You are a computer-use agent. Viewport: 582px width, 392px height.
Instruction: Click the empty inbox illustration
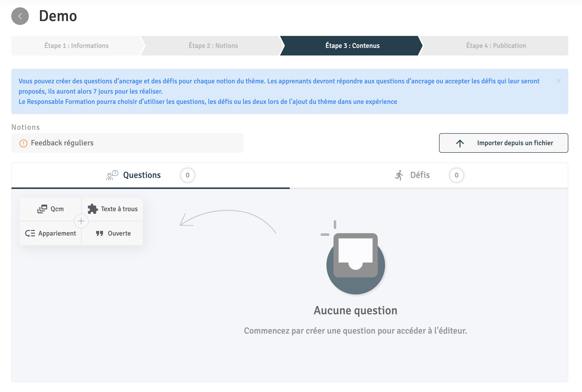355,260
